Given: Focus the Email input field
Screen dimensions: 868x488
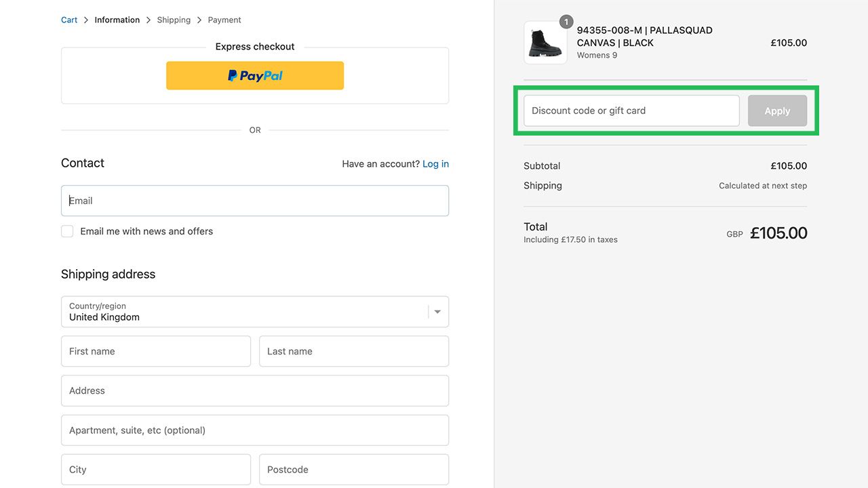Looking at the screenshot, I should (255, 201).
